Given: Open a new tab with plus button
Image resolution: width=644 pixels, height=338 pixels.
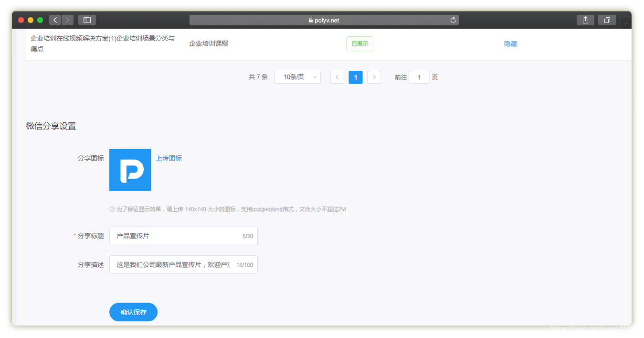Looking at the screenshot, I should 626,23.
